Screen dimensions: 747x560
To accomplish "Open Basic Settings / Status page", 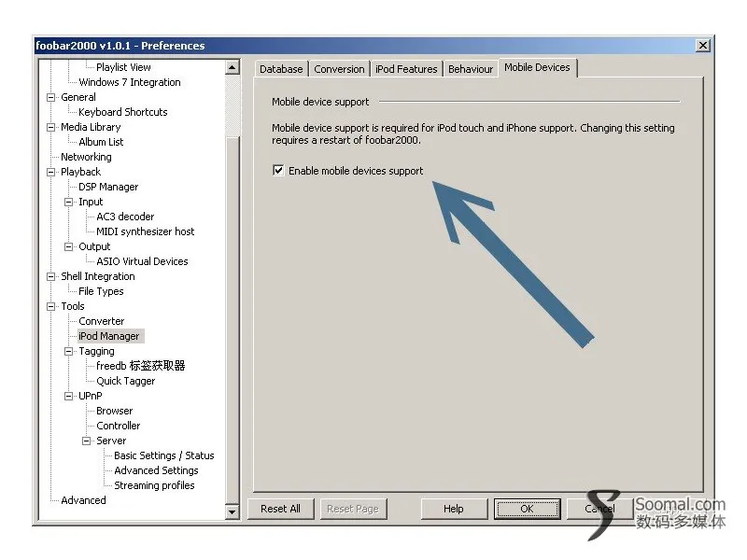I will click(x=164, y=455).
